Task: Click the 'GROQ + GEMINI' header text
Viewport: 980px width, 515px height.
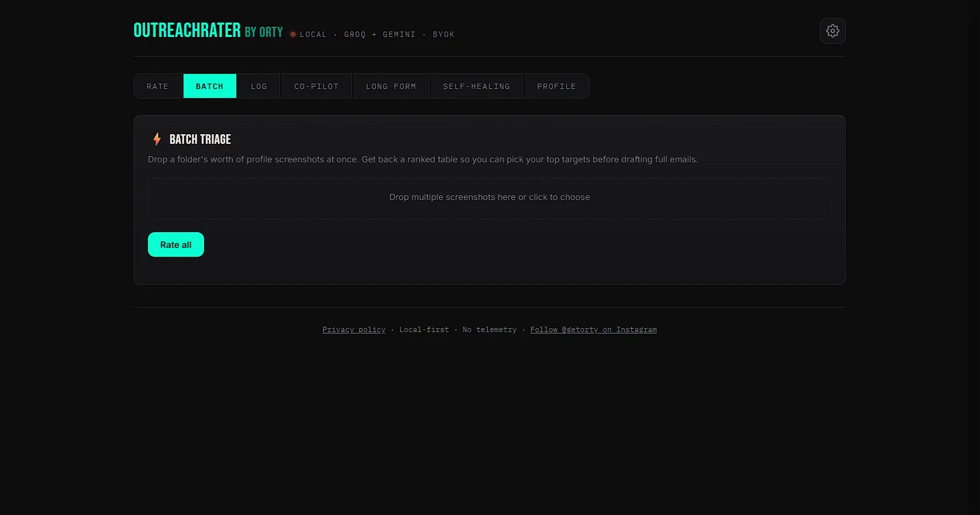Action: point(379,34)
